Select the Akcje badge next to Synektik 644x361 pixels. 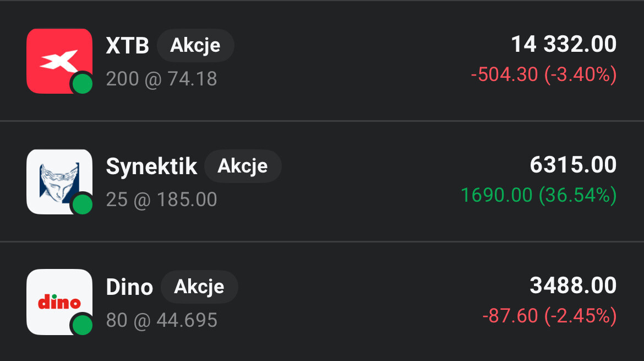click(243, 166)
